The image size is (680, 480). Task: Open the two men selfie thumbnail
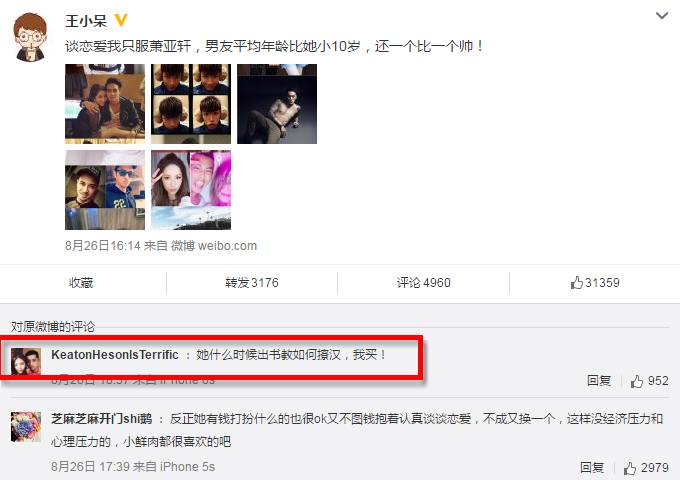[105, 190]
